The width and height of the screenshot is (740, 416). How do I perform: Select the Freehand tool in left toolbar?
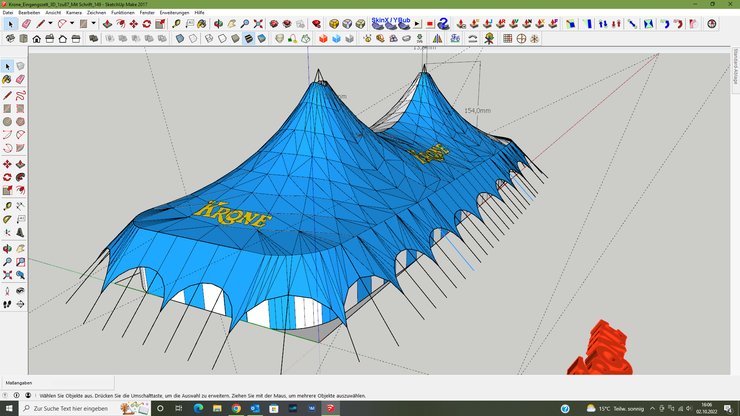click(20, 96)
